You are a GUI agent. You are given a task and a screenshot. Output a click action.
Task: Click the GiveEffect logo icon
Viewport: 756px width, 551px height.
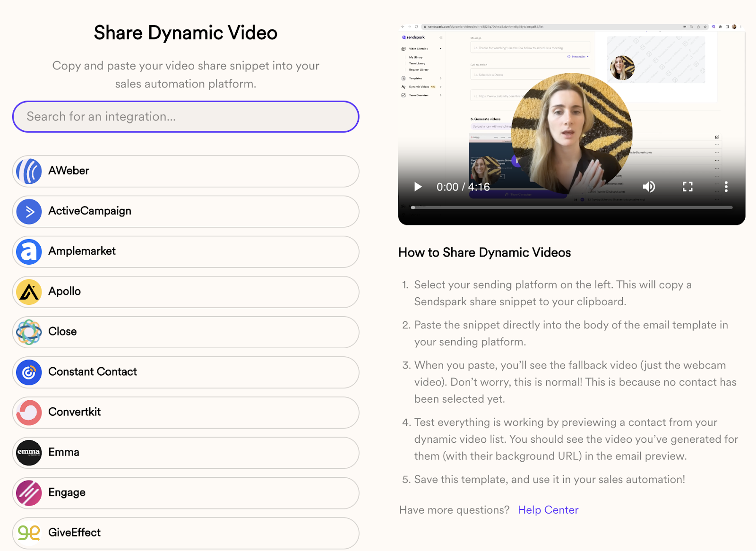pos(29,533)
